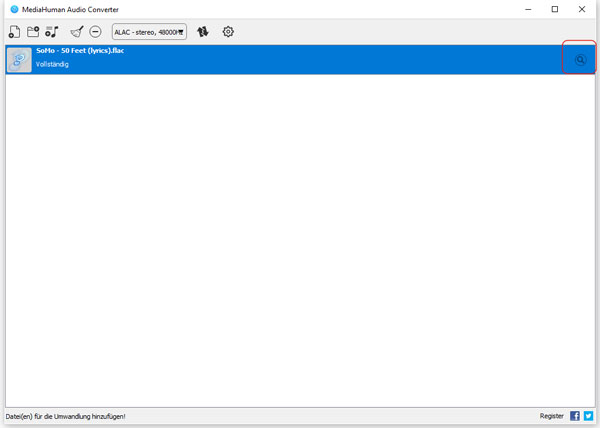Viewport: 600px width, 428px height.
Task: Open the Facebook icon in status bar
Action: click(575, 416)
